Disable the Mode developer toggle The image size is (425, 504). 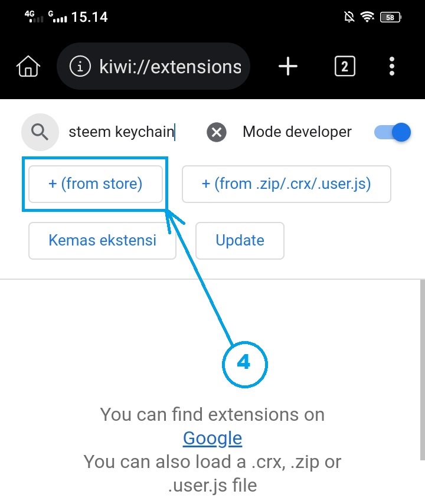(393, 132)
